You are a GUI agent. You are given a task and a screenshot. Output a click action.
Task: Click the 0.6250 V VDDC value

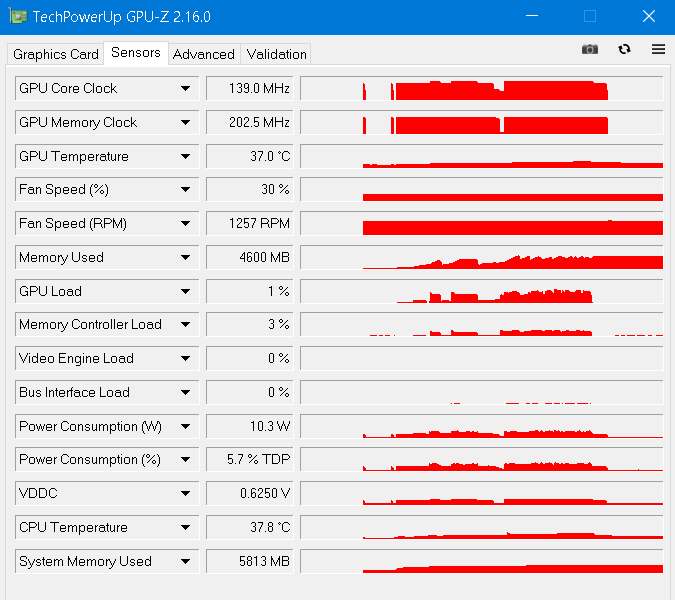coord(250,493)
